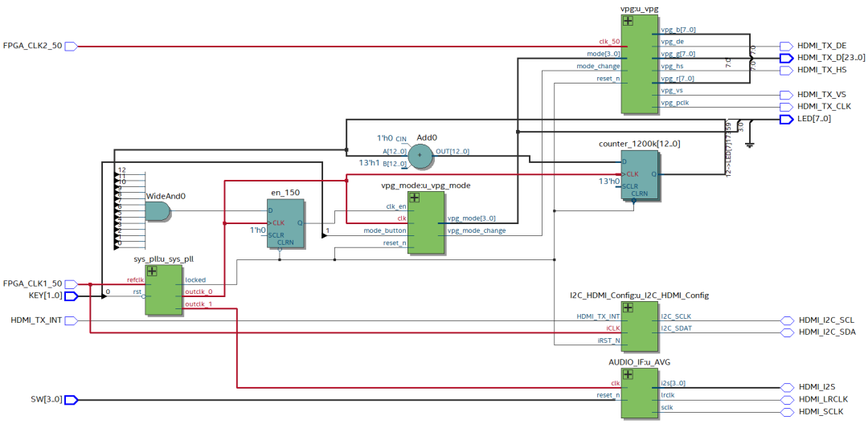Select the HDMI_TX_D[23..0] output pin symbol
This screenshot has width=868, height=424.
click(786, 58)
